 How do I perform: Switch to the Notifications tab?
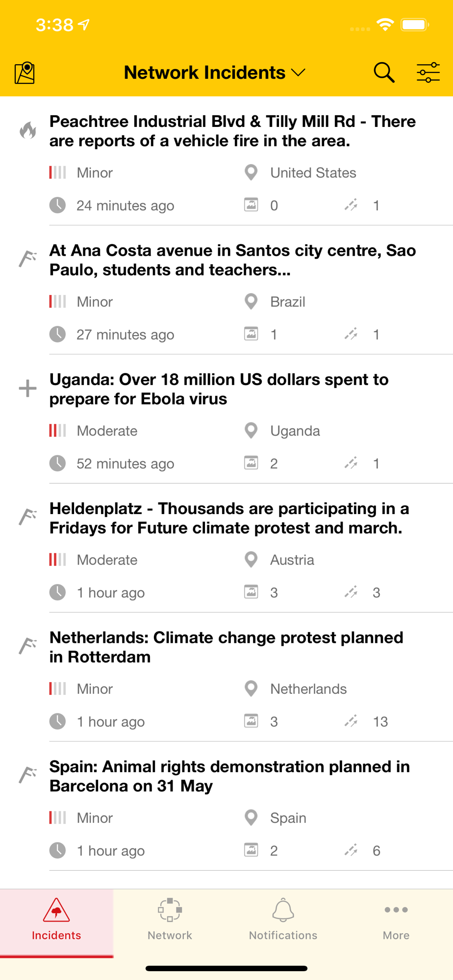click(283, 920)
